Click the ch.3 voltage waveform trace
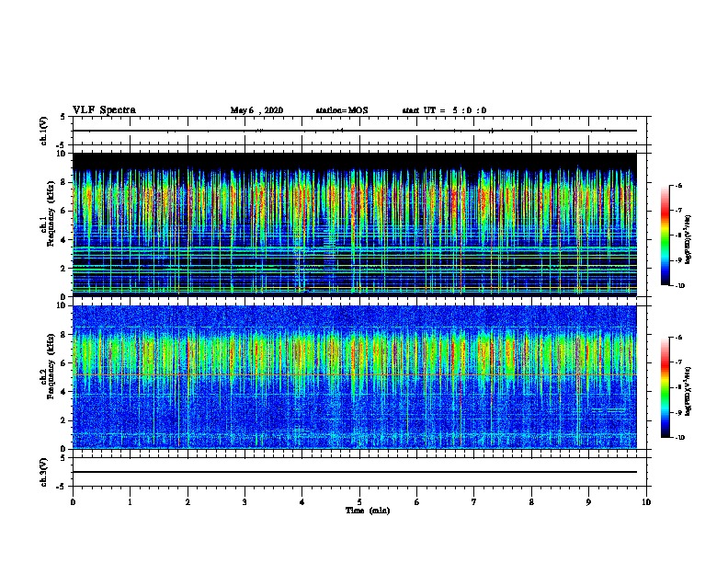This screenshot has height=563, width=728. click(x=354, y=472)
